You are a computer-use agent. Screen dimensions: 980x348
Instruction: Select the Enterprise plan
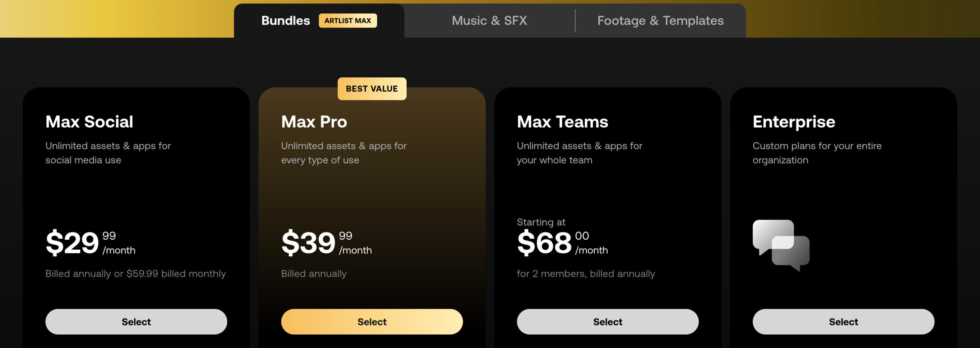point(843,322)
